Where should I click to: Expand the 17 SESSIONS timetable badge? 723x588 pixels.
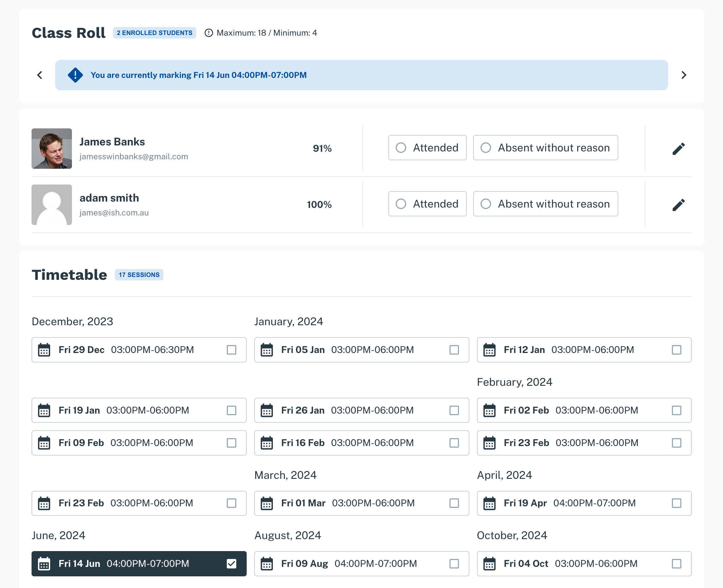pos(138,275)
